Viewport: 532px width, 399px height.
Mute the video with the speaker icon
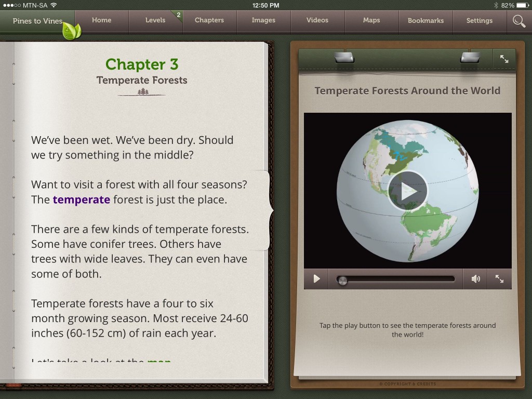click(x=475, y=279)
